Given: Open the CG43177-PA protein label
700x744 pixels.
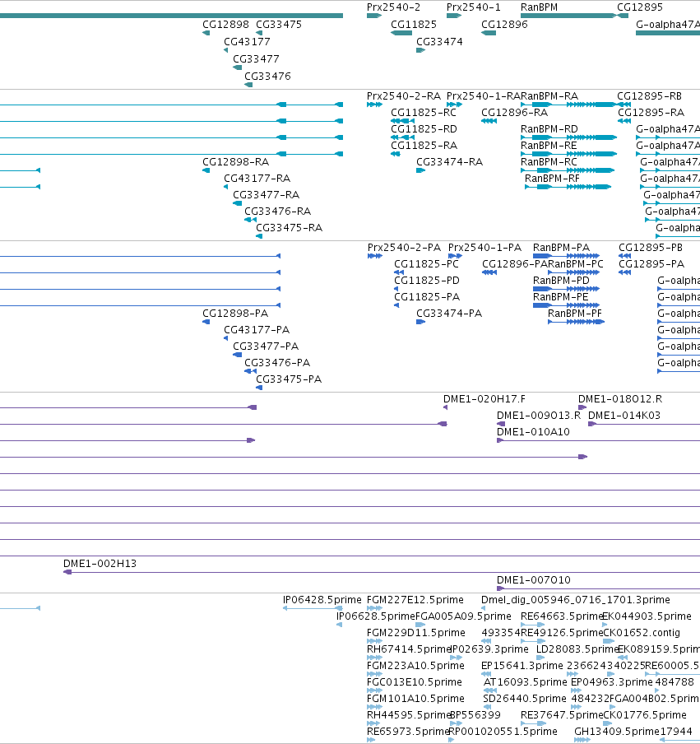Looking at the screenshot, I should pyautogui.click(x=256, y=330).
